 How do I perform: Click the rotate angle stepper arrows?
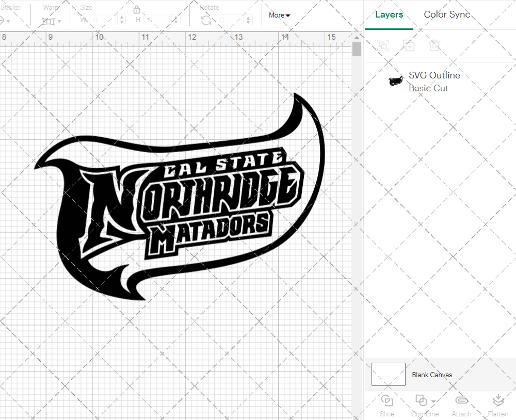coord(249,20)
